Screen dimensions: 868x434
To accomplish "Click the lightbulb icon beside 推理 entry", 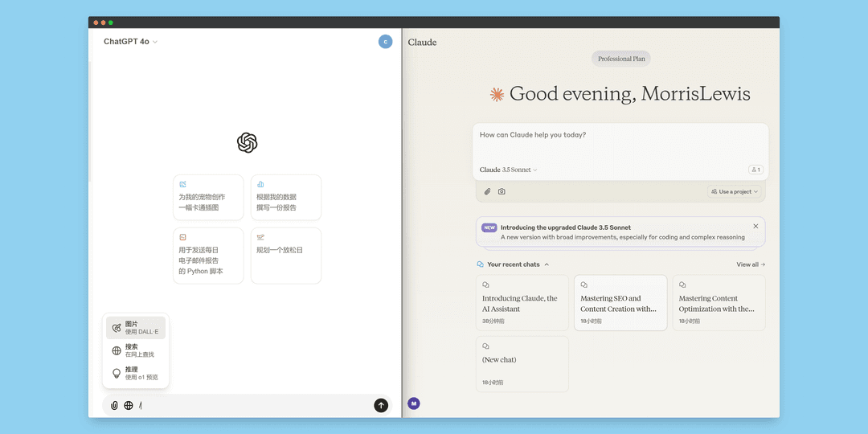I will (x=117, y=373).
